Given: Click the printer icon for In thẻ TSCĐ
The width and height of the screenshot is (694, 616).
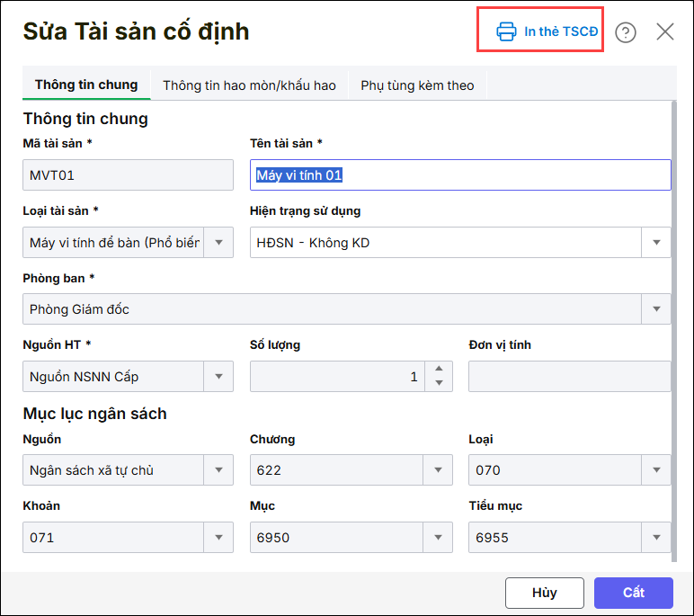Looking at the screenshot, I should (x=507, y=31).
